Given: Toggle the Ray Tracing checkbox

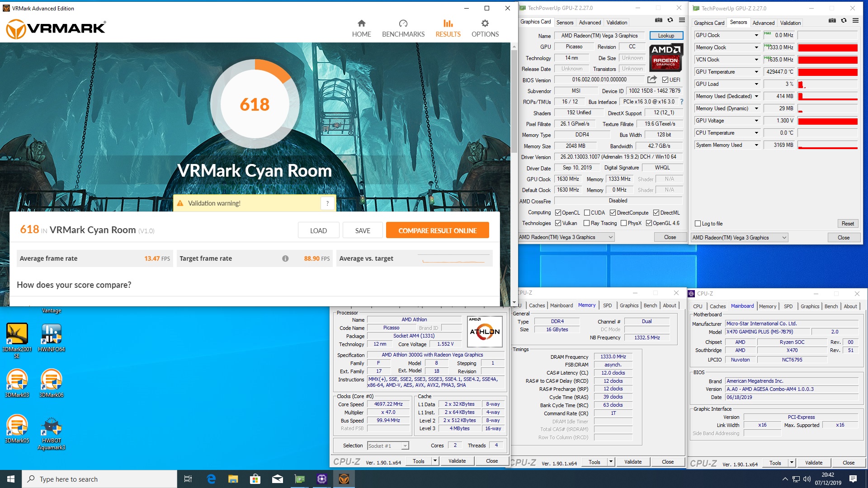Looking at the screenshot, I should 586,223.
